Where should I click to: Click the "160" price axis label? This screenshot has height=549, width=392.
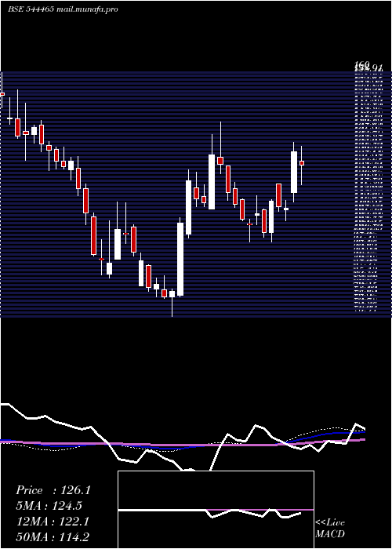pyautogui.click(x=362, y=64)
